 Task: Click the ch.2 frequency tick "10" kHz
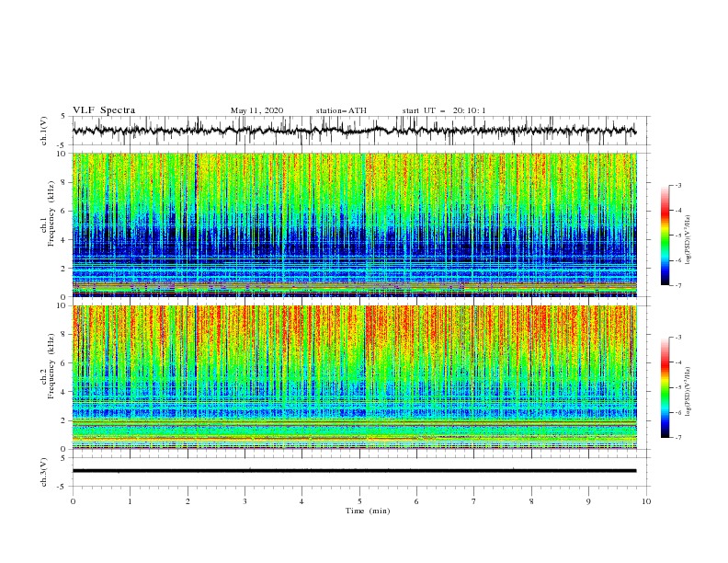(62, 305)
